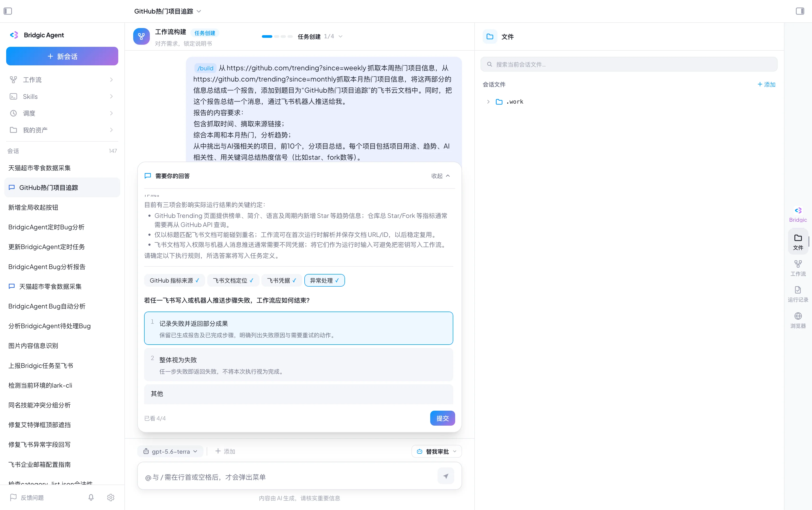812x510 pixels.
Task: Click the /build command tag
Action: (x=205, y=68)
